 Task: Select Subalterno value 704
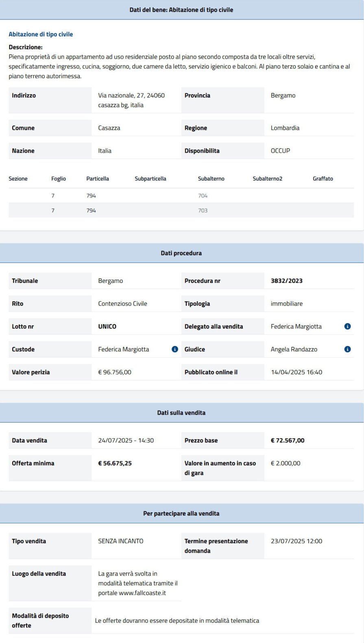click(x=203, y=196)
